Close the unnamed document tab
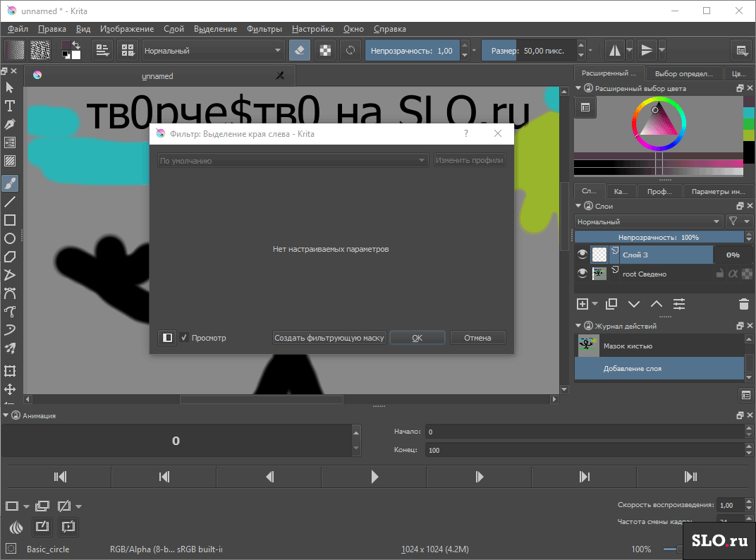 click(280, 75)
